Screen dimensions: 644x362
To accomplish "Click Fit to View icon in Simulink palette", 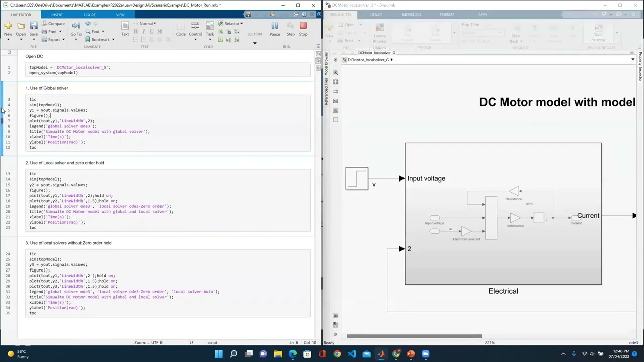I will coord(336,82).
